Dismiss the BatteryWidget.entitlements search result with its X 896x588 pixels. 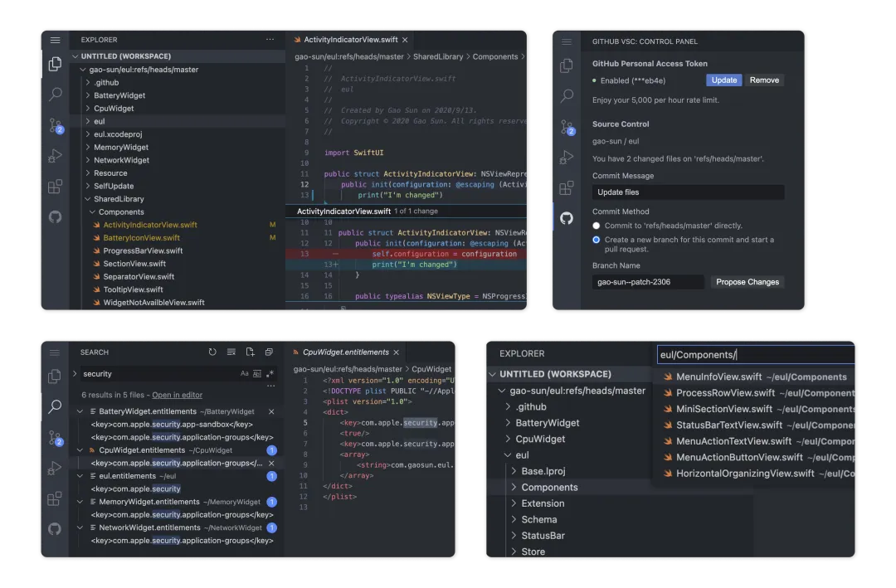pyautogui.click(x=271, y=411)
